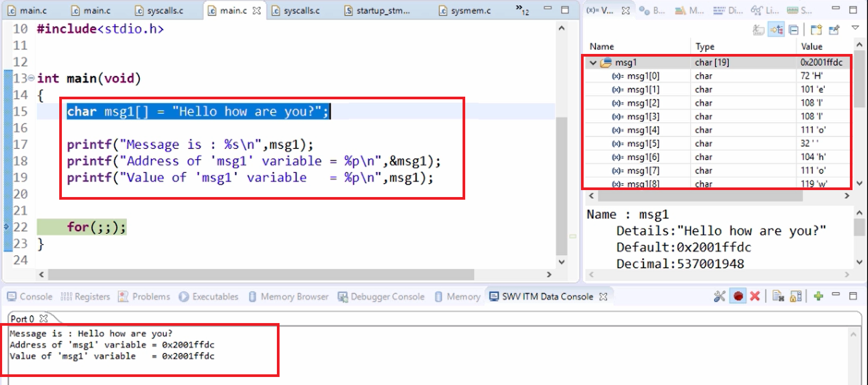Click SWV console scroll up arrow
This screenshot has height=385, width=868.
tap(853, 334)
